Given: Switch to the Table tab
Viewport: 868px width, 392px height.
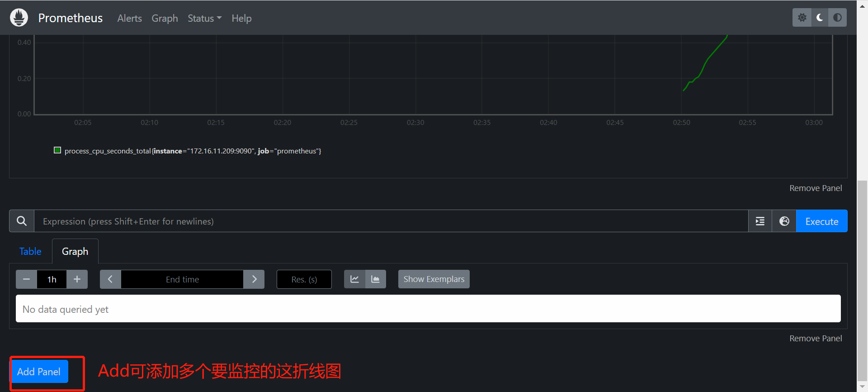Looking at the screenshot, I should click(x=30, y=251).
